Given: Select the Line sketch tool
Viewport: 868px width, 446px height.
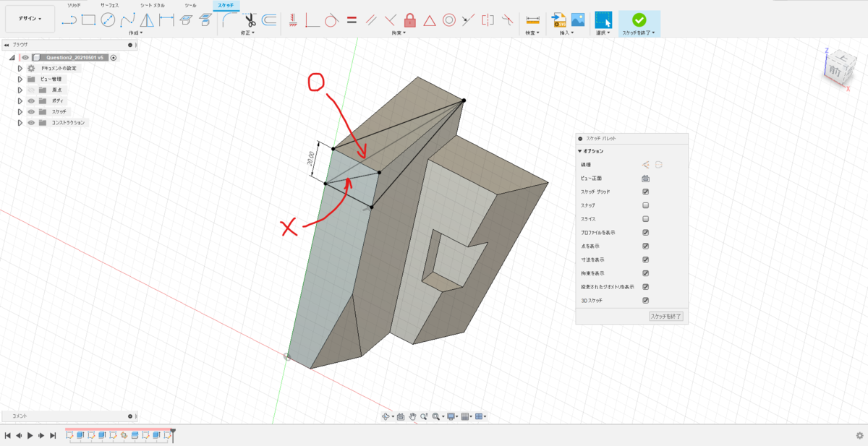Looking at the screenshot, I should tap(69, 20).
